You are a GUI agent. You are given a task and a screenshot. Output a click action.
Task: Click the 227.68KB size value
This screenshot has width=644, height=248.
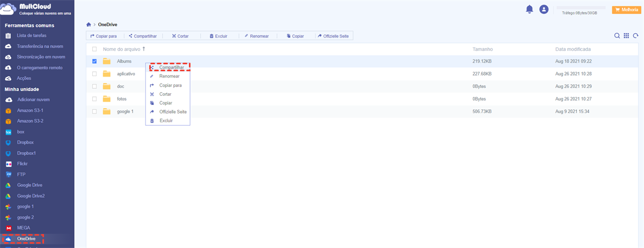482,74
